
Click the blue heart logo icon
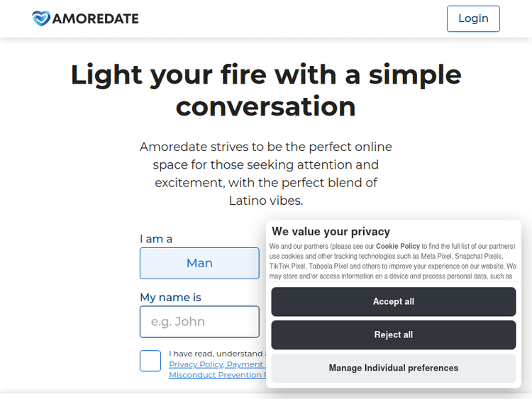coord(41,18)
